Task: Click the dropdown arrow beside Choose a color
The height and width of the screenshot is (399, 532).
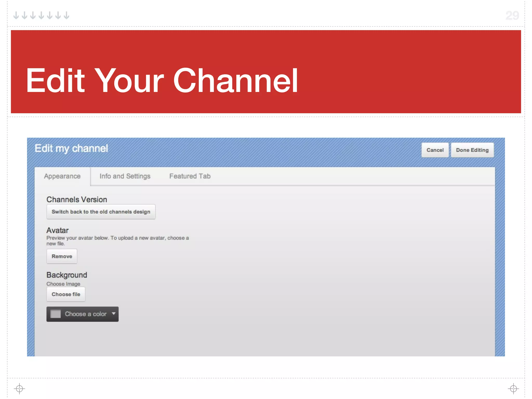Action: (x=114, y=314)
